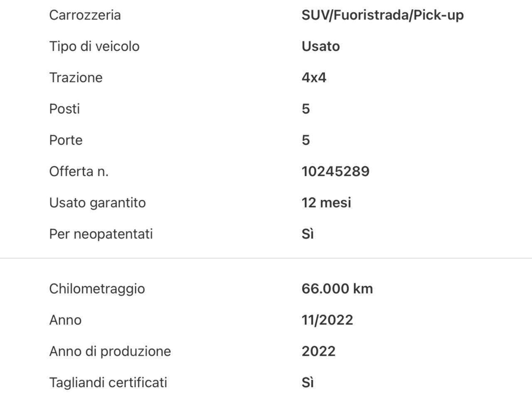Click the Tipo di veicolo label

94,46
